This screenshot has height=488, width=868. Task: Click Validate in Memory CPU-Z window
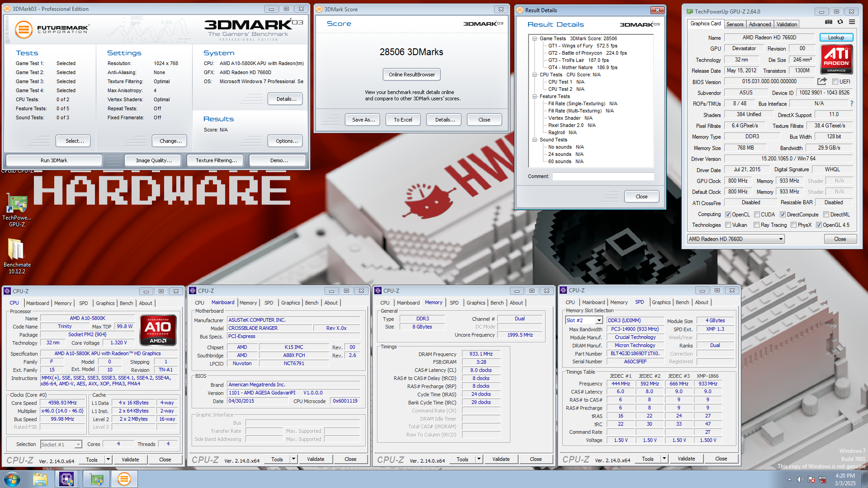500,459
